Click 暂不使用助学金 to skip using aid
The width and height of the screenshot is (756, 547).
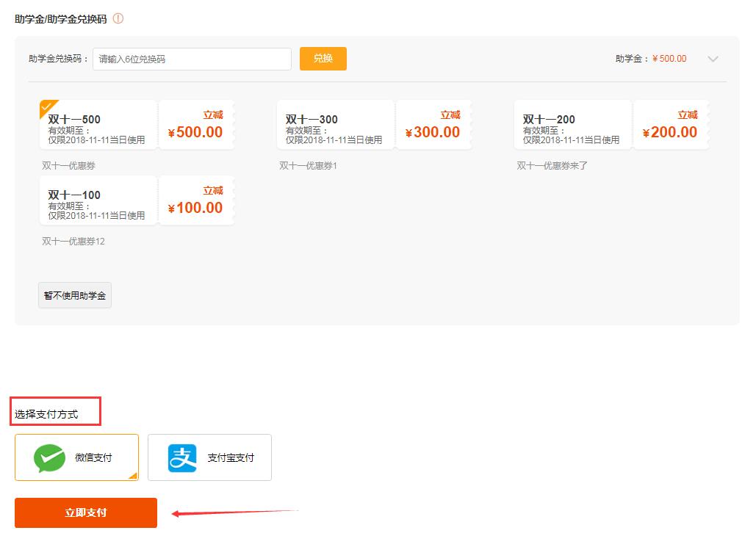(x=75, y=294)
